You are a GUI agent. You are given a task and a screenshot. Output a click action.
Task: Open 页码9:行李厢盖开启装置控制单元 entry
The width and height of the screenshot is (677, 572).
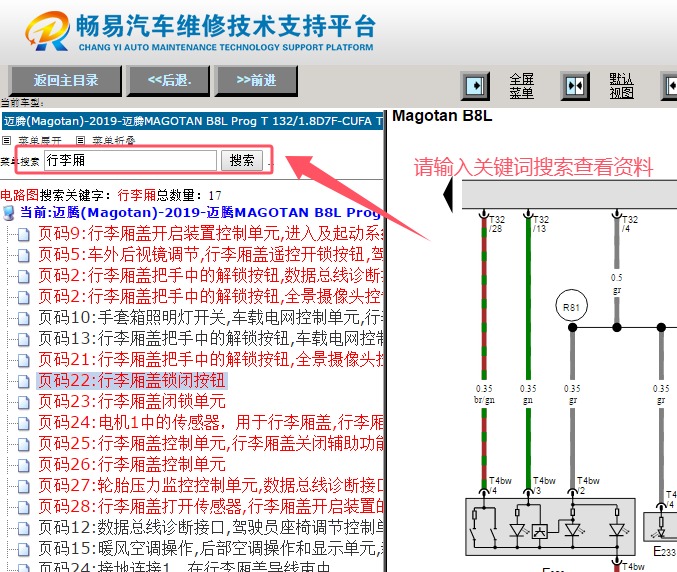point(211,234)
